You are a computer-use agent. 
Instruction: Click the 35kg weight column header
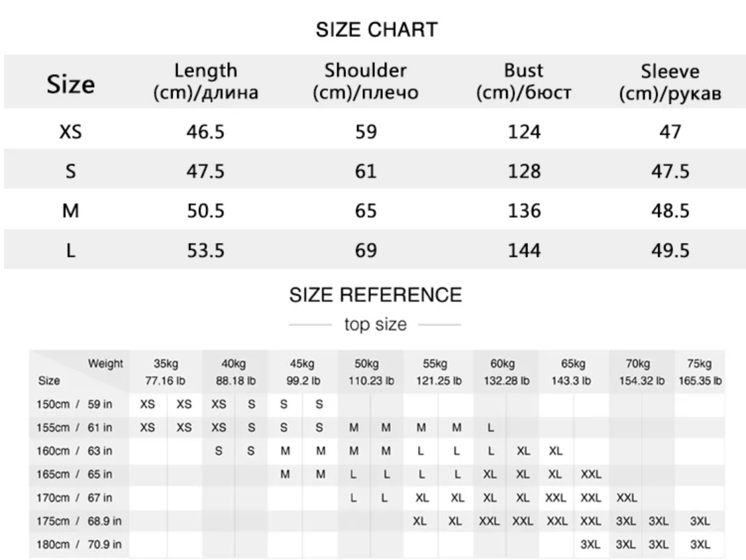(x=166, y=372)
